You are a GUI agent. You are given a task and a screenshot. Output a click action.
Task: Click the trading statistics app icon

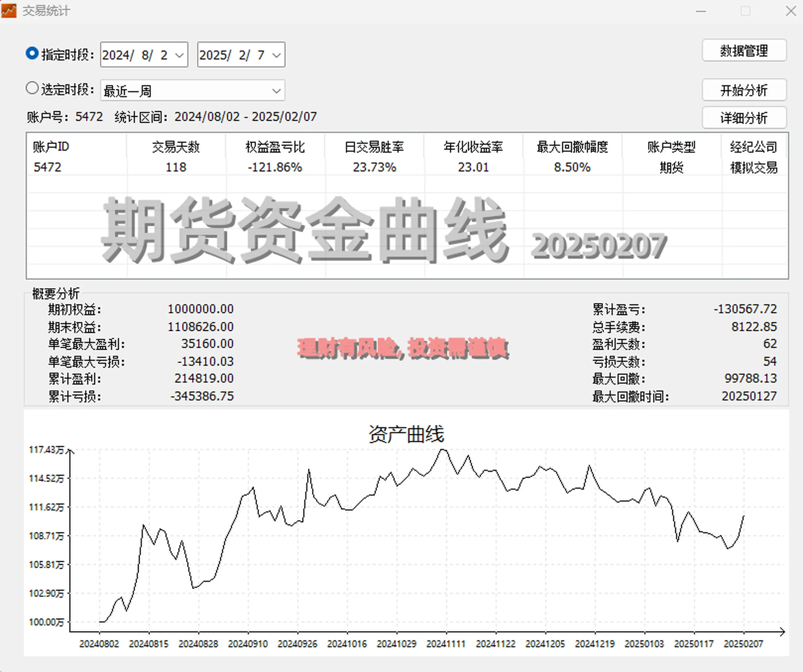tap(8, 10)
